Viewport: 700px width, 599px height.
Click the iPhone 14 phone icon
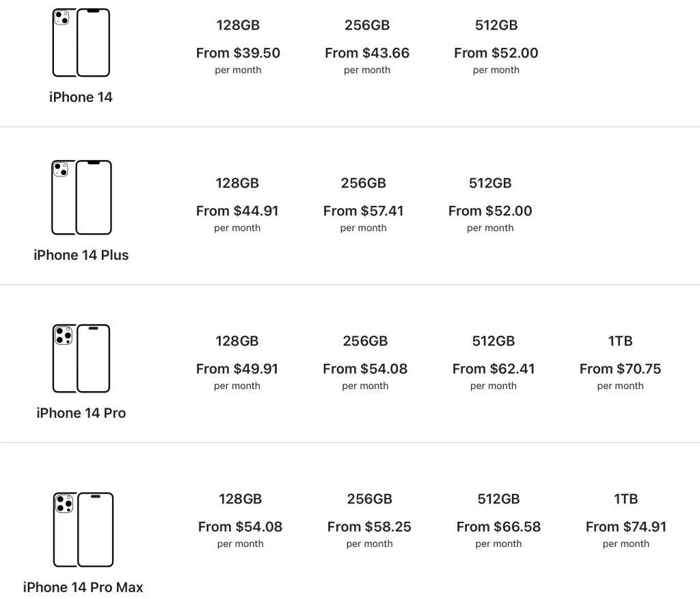(81, 42)
